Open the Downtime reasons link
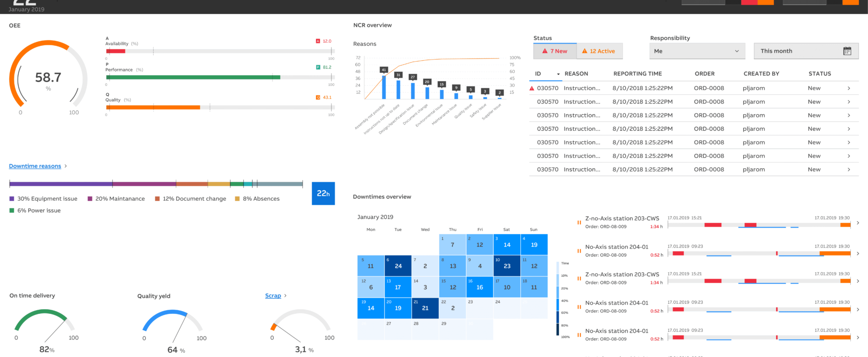 [x=35, y=166]
